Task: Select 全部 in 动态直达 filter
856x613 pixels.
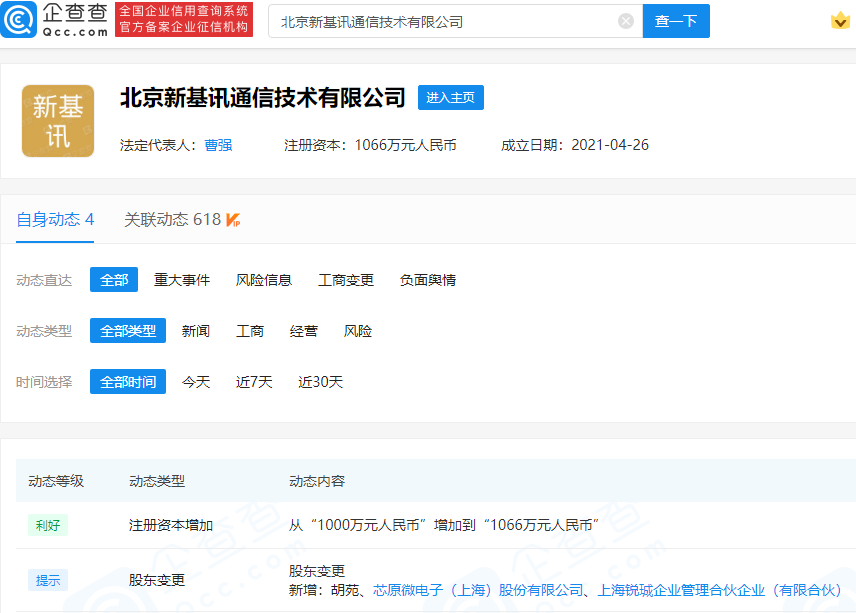Action: (114, 280)
